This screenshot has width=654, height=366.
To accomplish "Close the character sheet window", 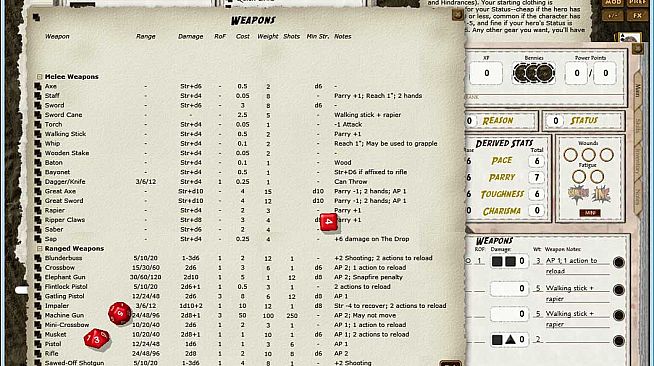I will click(x=637, y=49).
